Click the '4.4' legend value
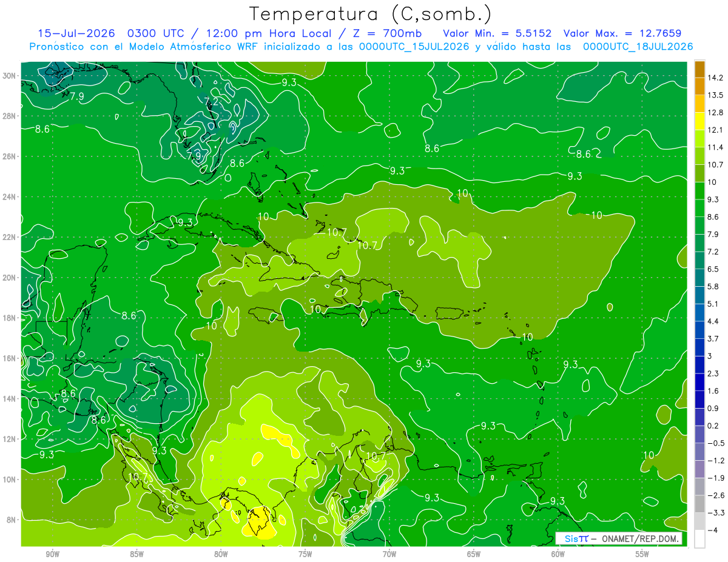The width and height of the screenshot is (728, 562). click(713, 321)
